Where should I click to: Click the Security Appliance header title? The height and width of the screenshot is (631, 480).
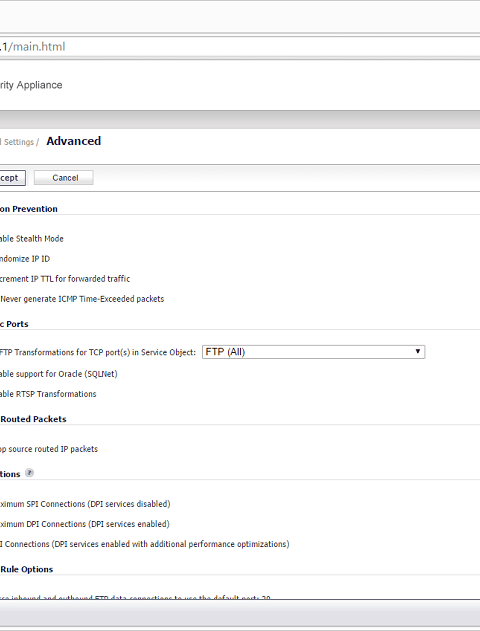(x=31, y=85)
